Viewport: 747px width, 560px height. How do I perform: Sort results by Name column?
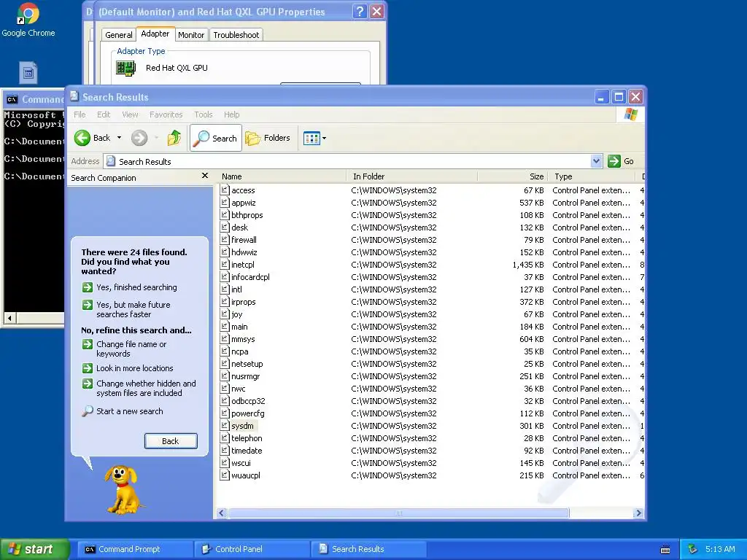pyautogui.click(x=282, y=176)
